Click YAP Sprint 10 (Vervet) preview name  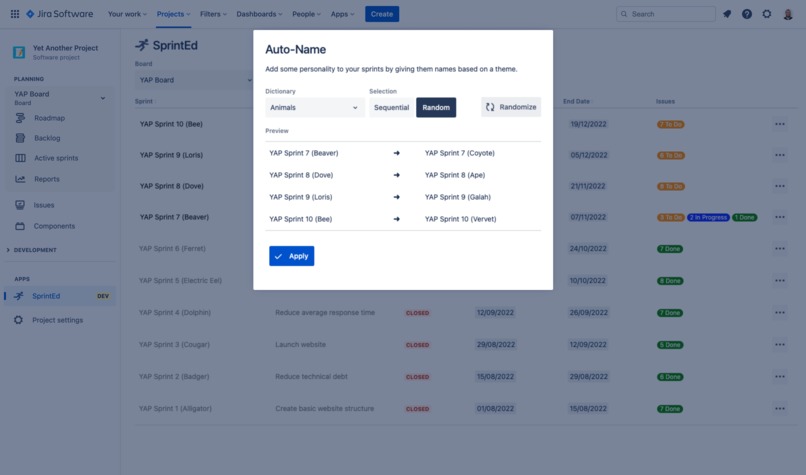461,218
